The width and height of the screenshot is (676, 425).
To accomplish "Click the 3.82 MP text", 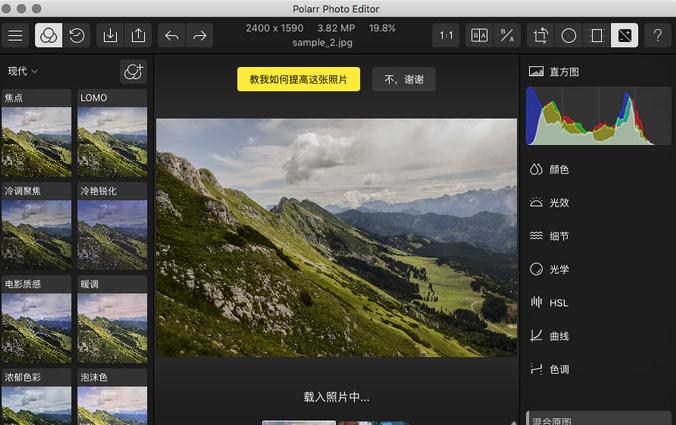I will coord(336,28).
